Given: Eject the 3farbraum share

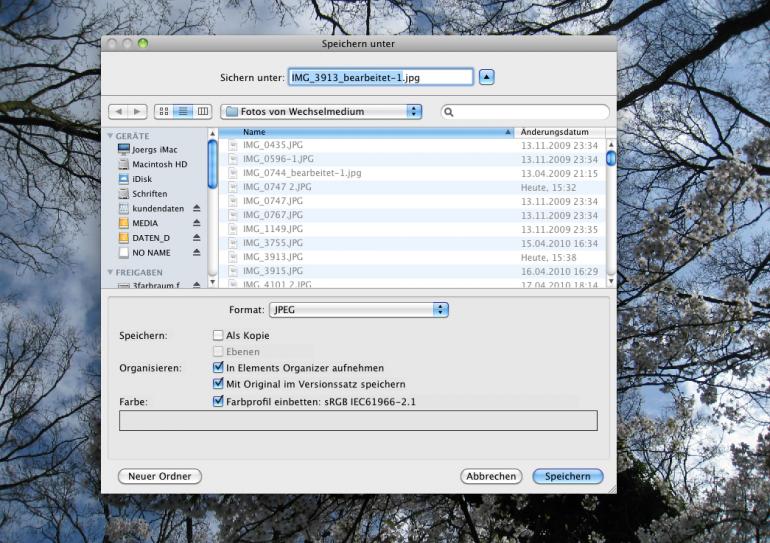Looking at the screenshot, I should pos(196,284).
